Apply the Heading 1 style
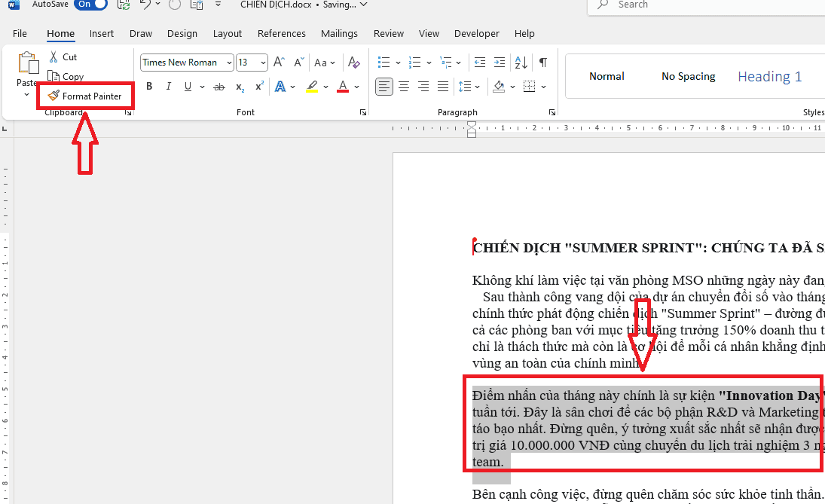Viewport: 825px width, 504px height. click(769, 76)
